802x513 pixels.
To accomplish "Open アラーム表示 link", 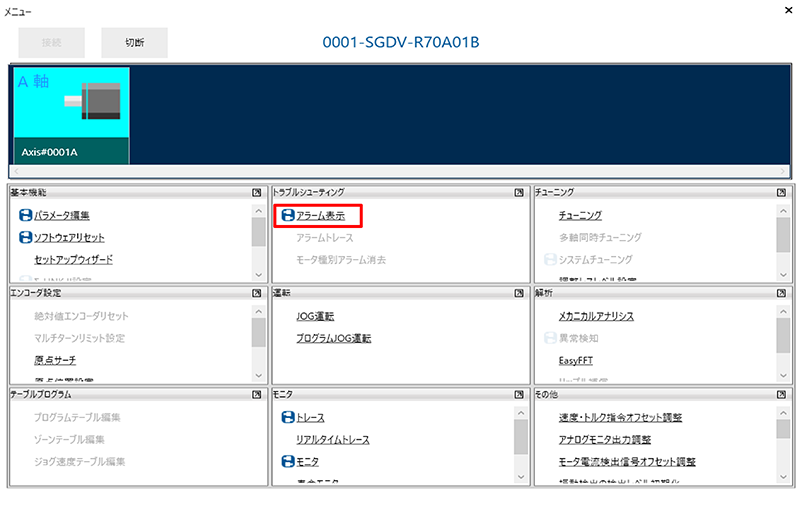I will 321,215.
